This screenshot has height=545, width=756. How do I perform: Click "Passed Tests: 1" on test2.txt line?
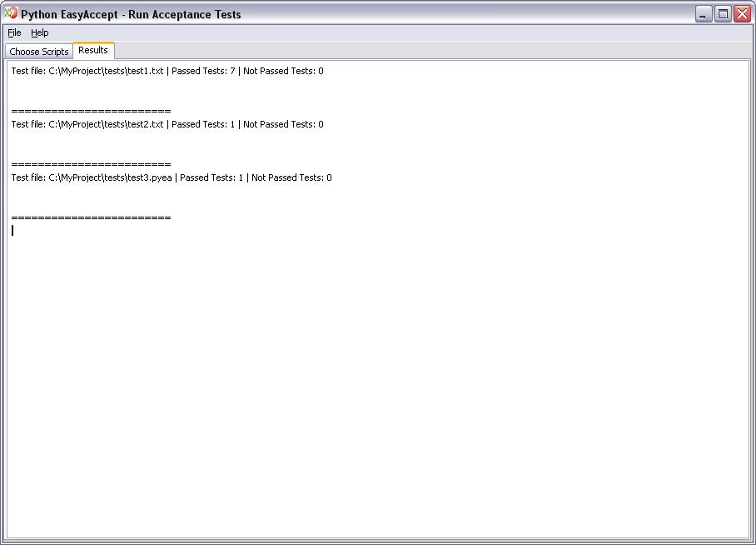(x=203, y=124)
